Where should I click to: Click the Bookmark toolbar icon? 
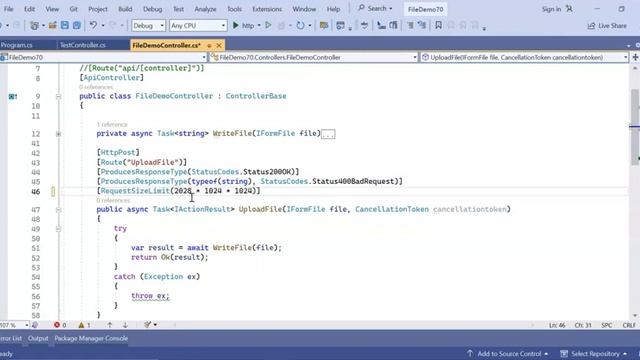[x=438, y=25]
